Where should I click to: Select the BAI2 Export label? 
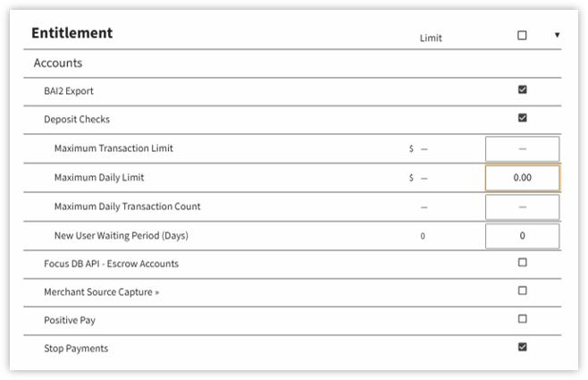pyautogui.click(x=69, y=91)
